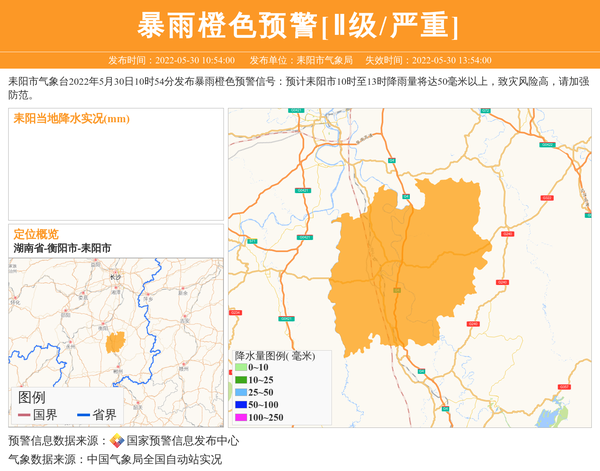Screen dimensions: 600x471
Task: Click the S71 road shield on main map
Action: pos(252,241)
